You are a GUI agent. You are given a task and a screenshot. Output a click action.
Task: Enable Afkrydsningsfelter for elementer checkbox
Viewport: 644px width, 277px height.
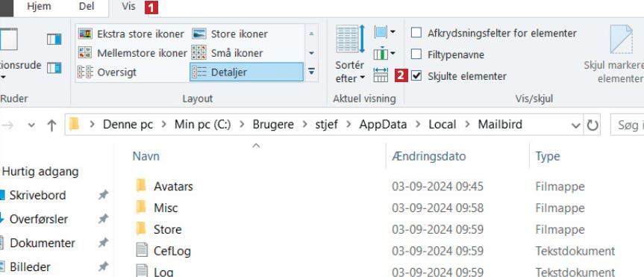click(416, 33)
